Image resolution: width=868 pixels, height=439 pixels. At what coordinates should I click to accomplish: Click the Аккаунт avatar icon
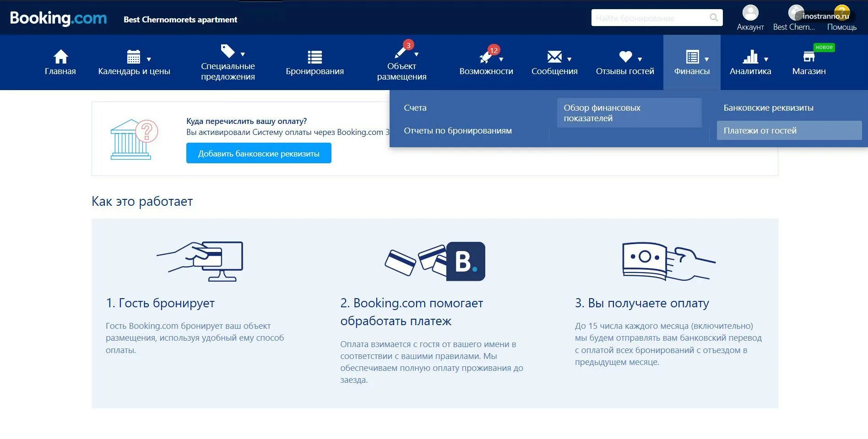[x=750, y=13]
